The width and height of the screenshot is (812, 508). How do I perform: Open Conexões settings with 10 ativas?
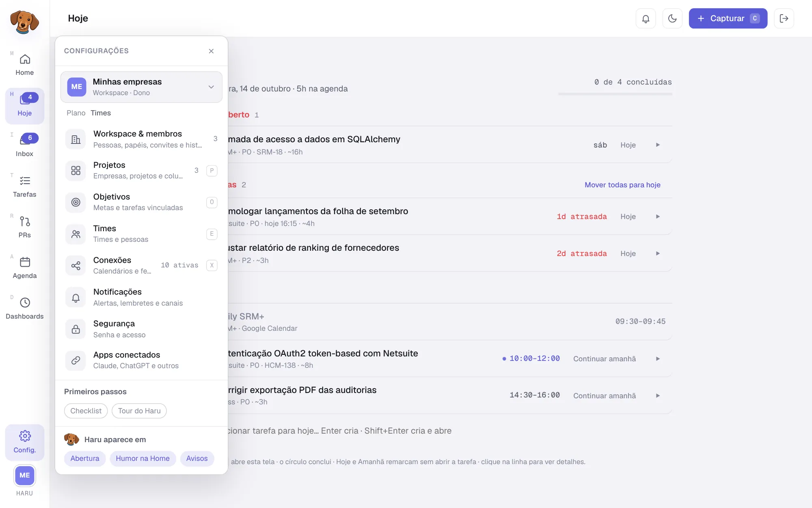pos(141,265)
